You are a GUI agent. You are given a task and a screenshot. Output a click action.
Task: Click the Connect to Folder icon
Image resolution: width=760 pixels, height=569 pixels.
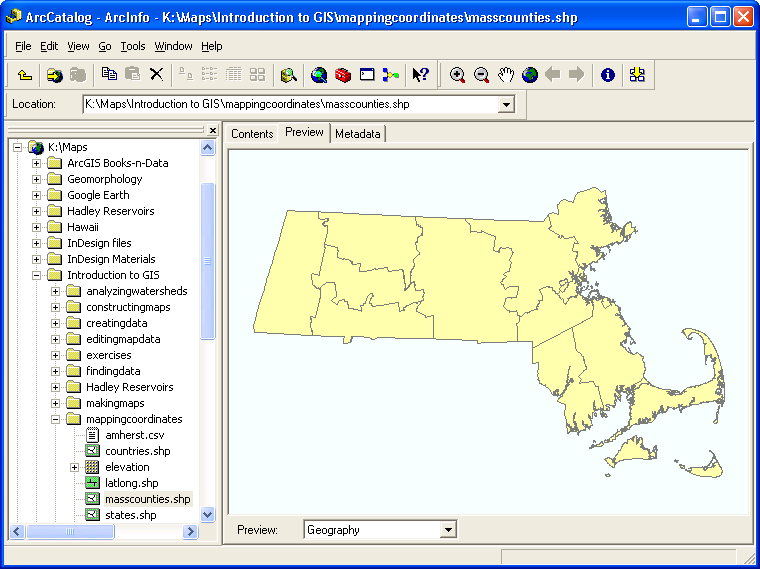point(55,75)
